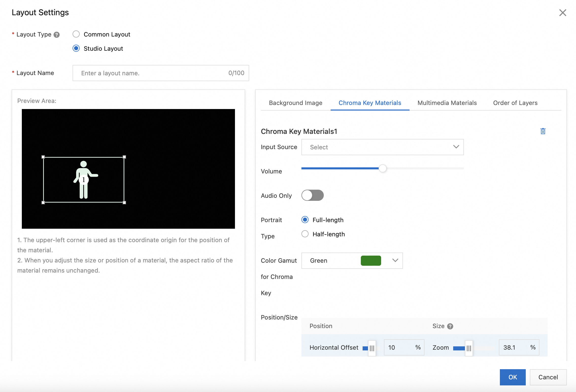Click the bottom-left resize handle in preview

point(43,203)
